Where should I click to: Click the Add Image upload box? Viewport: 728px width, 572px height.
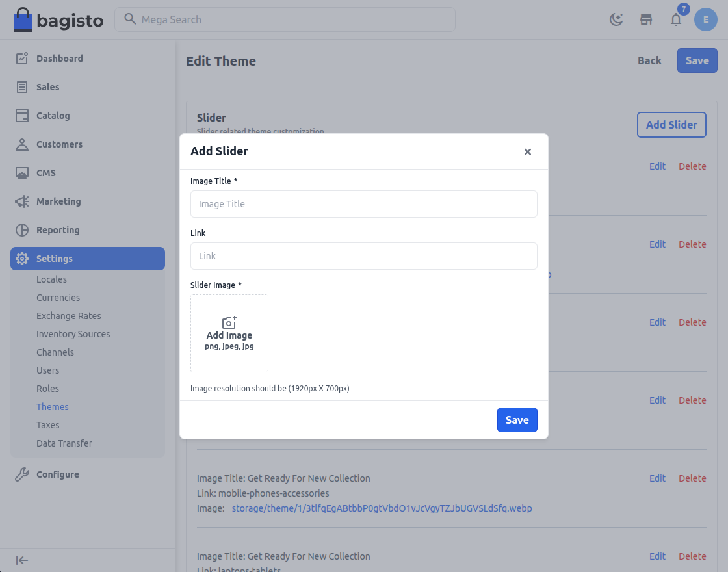point(229,333)
